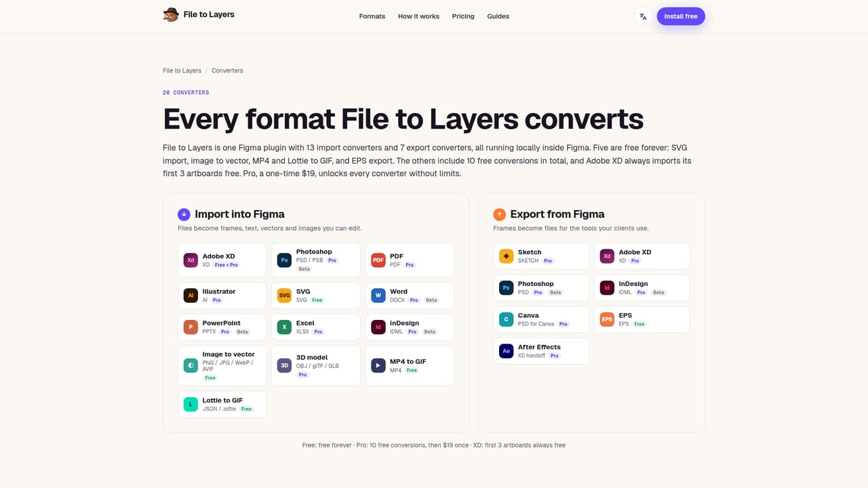Click the Install free button
This screenshot has width=868, height=488.
pyautogui.click(x=681, y=16)
